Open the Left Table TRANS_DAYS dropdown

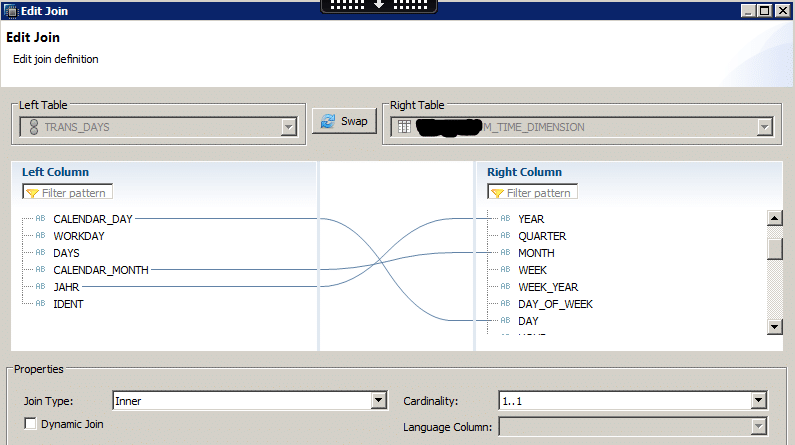click(x=289, y=127)
